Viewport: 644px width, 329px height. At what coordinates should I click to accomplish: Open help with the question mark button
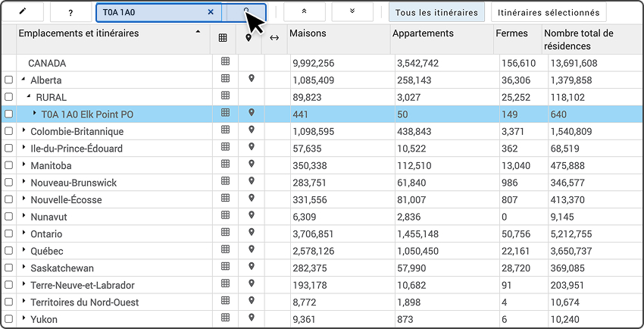click(70, 12)
